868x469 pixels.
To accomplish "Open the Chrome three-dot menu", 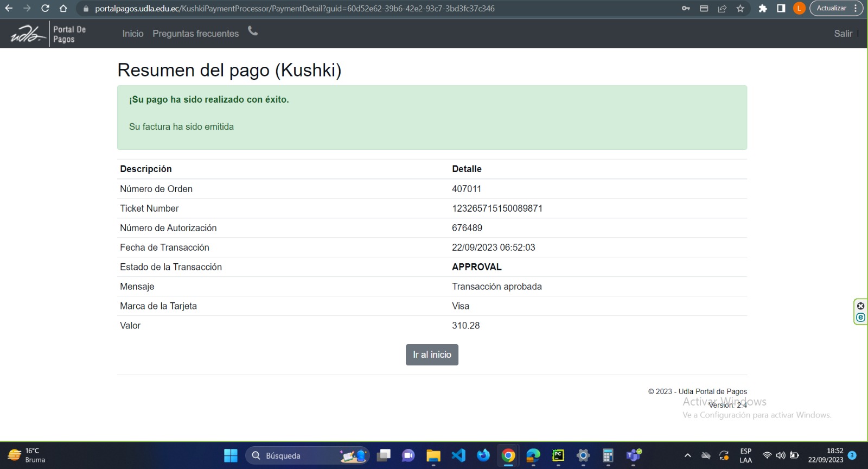I will click(856, 9).
